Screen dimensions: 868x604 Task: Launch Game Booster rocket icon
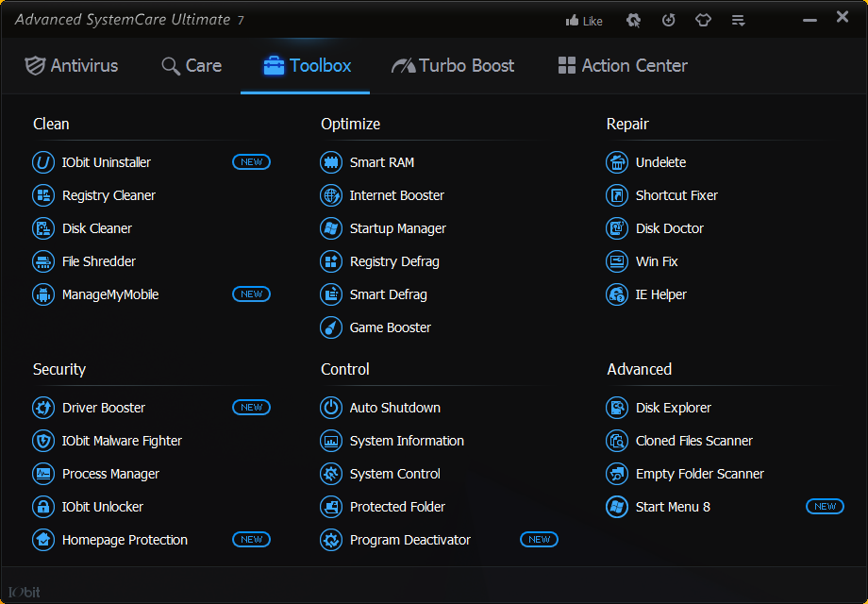click(x=331, y=327)
